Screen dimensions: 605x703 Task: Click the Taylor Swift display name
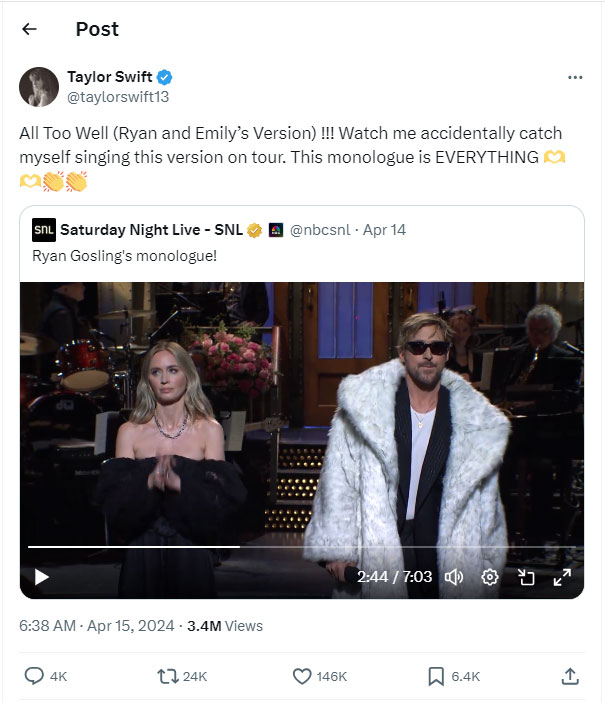[x=110, y=77]
